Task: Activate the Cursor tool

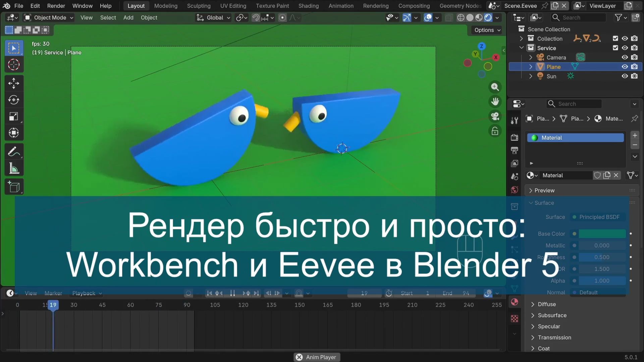Action: [14, 65]
